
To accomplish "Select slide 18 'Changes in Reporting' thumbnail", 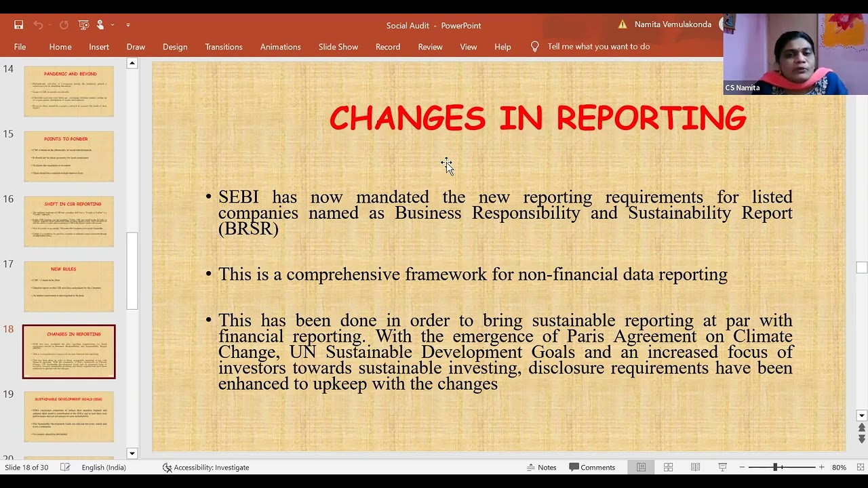I will tap(69, 352).
